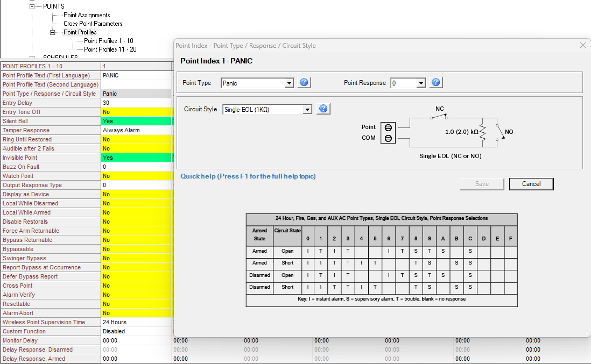Click the help icon next to Circuit Style
The width and height of the screenshot is (591, 364).
(322, 108)
